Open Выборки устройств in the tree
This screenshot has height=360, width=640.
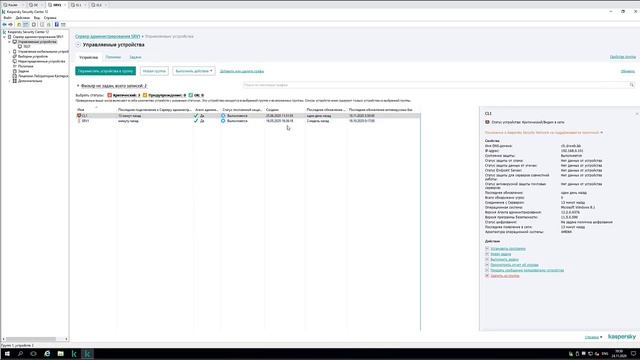tap(33, 56)
